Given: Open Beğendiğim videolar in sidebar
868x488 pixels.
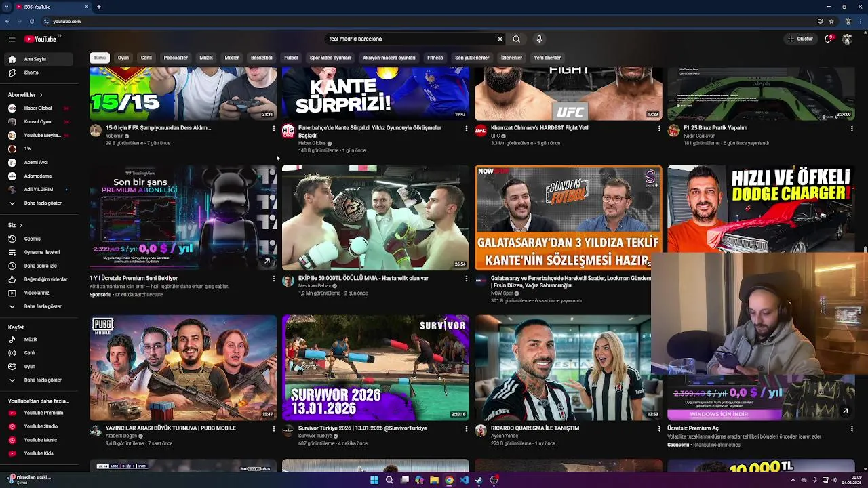Looking at the screenshot, I should click(x=37, y=279).
